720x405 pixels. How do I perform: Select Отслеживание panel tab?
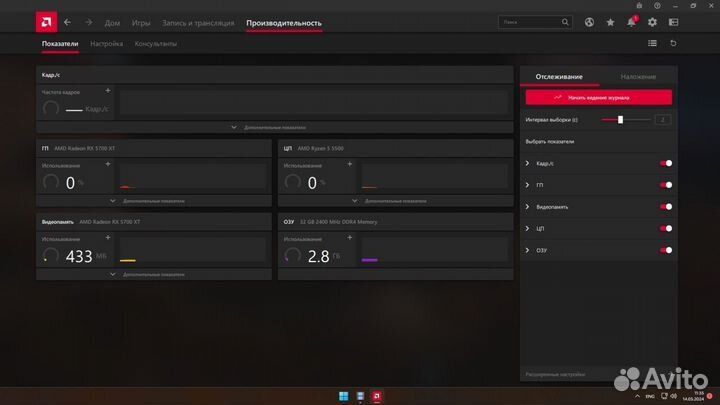[x=559, y=77]
